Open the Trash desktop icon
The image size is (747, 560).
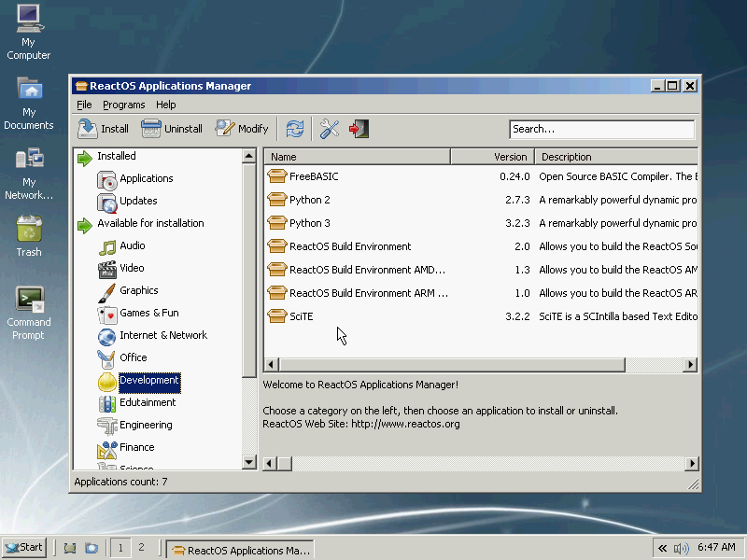click(29, 236)
